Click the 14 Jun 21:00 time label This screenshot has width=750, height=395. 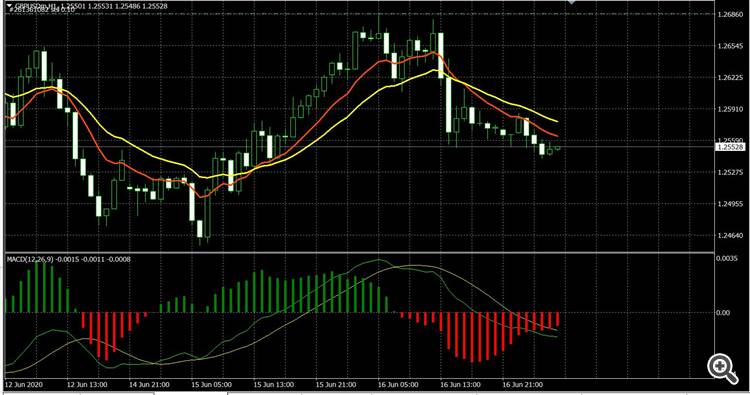(x=149, y=384)
